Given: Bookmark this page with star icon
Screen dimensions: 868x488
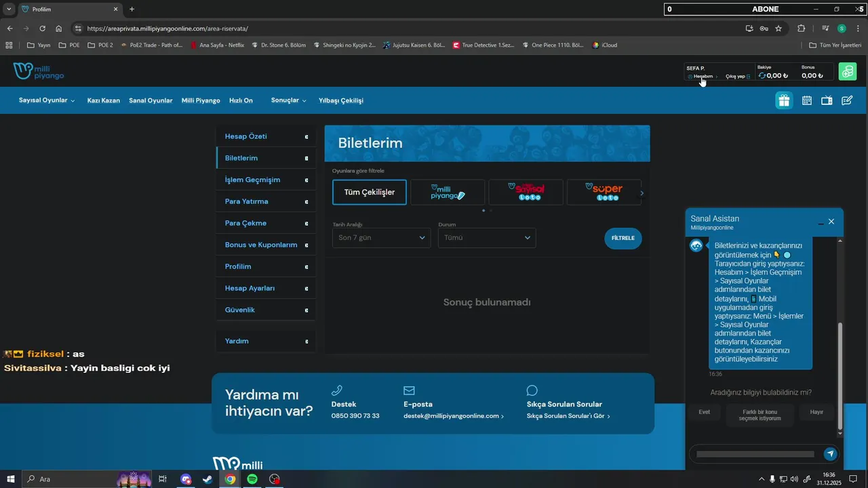Looking at the screenshot, I should tap(778, 28).
